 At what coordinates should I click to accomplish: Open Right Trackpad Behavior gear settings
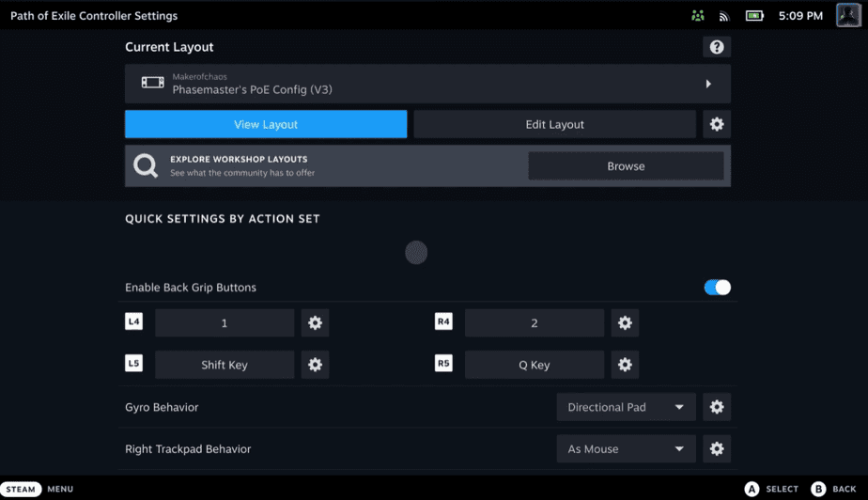pyautogui.click(x=717, y=448)
